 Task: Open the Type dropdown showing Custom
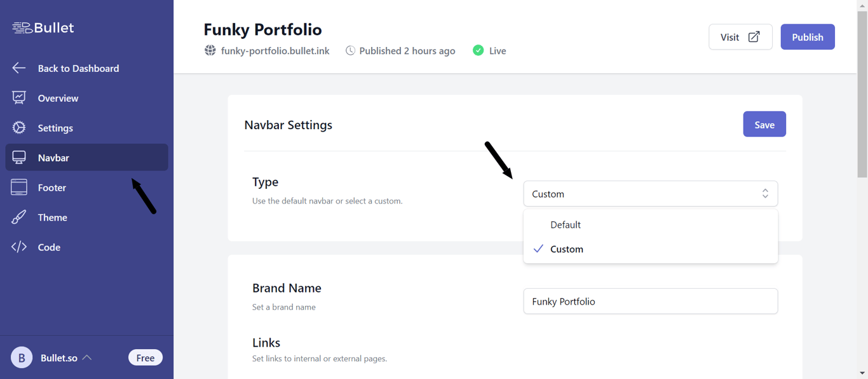tap(650, 193)
